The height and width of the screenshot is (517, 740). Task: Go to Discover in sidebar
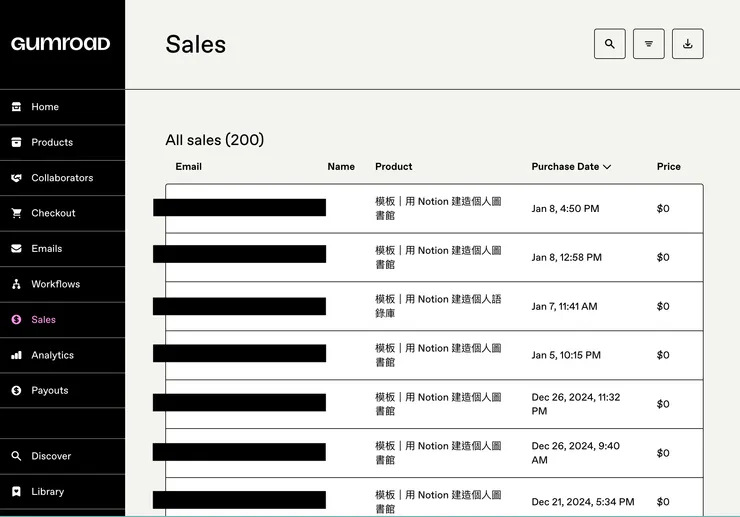(x=50, y=456)
